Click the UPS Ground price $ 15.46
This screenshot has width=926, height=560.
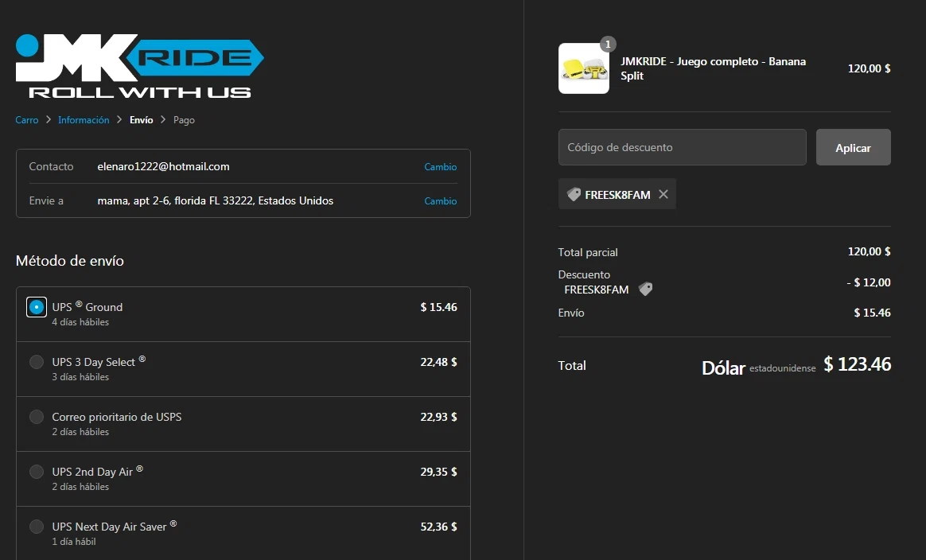coord(439,307)
